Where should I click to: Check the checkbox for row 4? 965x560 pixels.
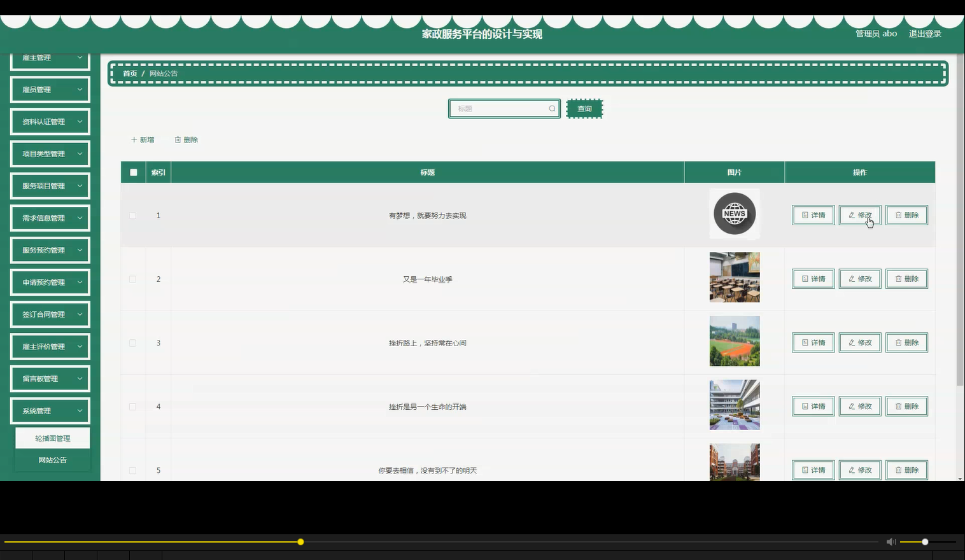point(132,407)
